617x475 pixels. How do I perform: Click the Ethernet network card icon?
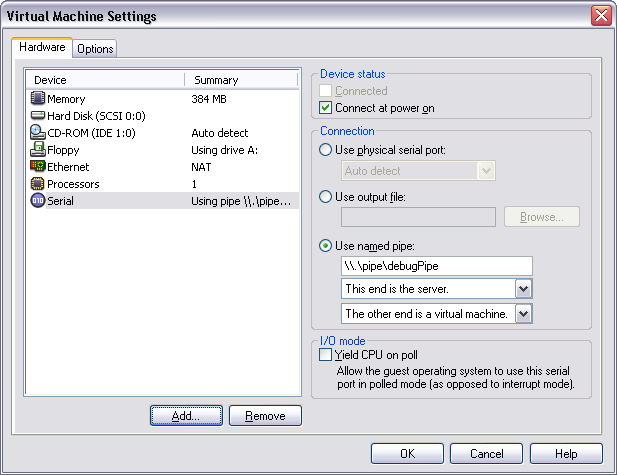38,166
